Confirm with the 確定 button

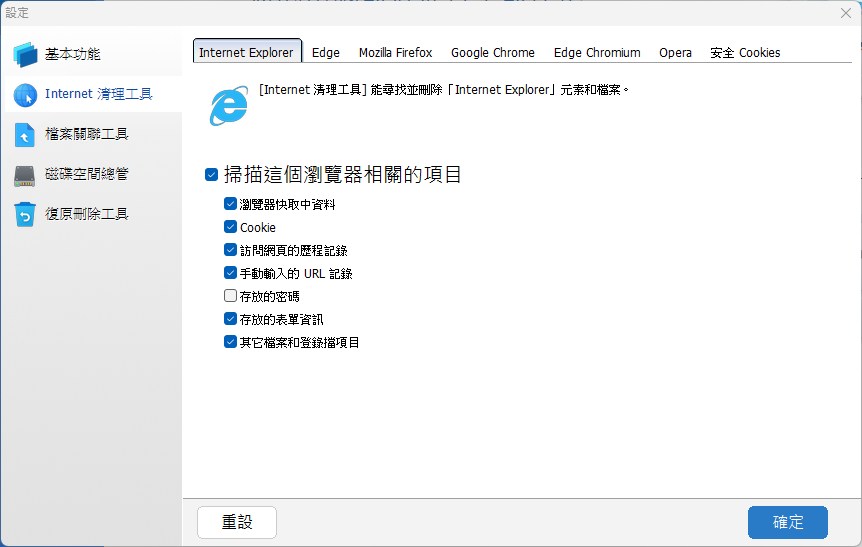click(x=788, y=522)
